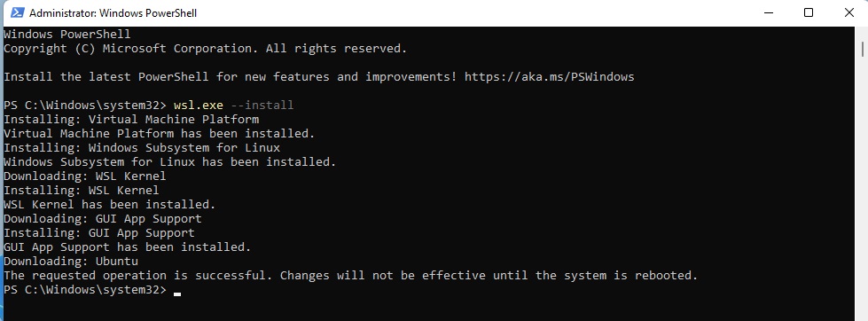This screenshot has width=868, height=321.
Task: Minimize the PowerShell window
Action: point(768,12)
